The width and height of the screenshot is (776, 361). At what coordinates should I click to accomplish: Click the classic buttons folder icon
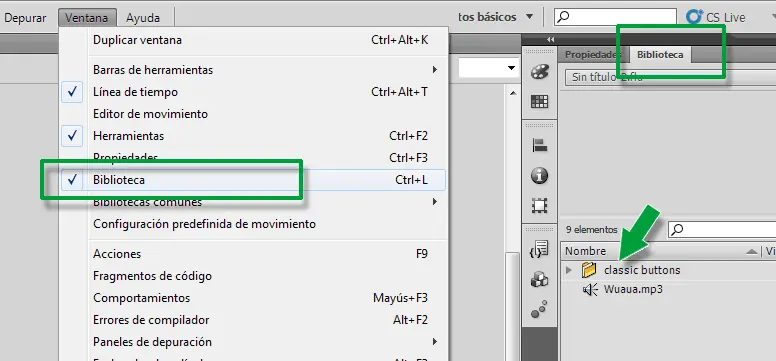[589, 270]
